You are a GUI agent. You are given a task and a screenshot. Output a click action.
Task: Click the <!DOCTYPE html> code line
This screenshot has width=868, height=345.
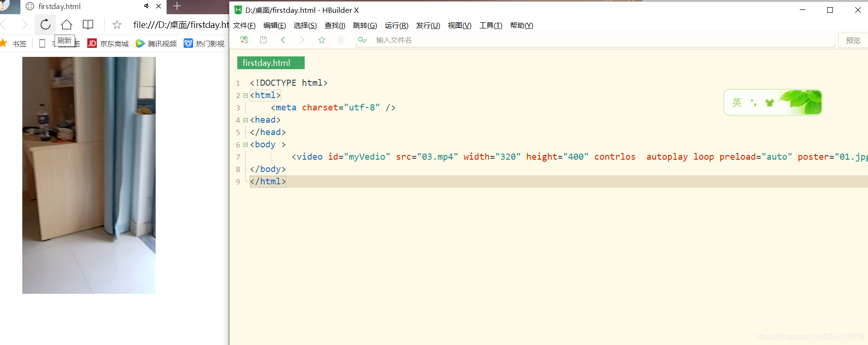pos(289,83)
